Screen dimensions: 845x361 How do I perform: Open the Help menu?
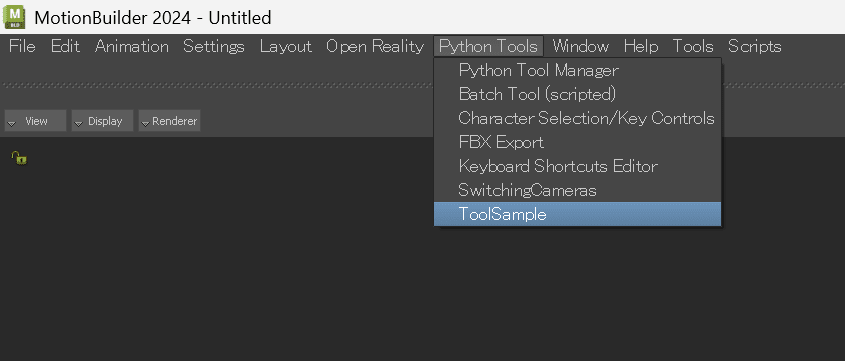click(x=641, y=46)
